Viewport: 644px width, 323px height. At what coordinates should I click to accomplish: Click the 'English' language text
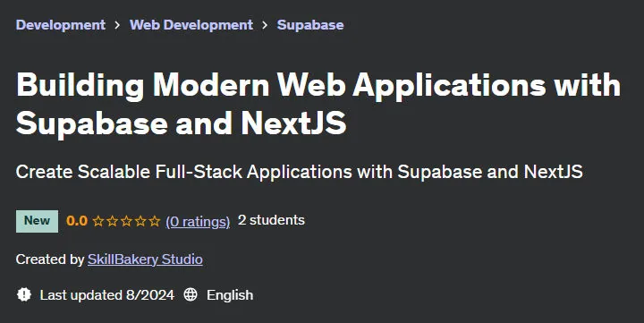coord(230,295)
